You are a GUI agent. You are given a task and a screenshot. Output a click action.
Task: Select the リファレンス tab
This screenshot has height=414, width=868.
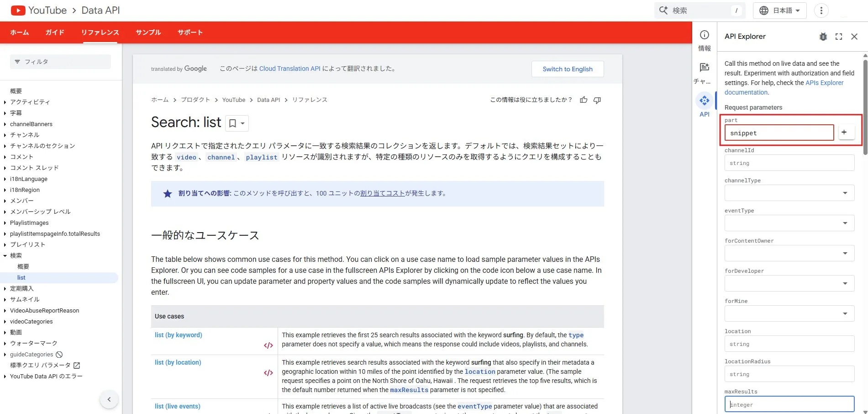tap(100, 32)
